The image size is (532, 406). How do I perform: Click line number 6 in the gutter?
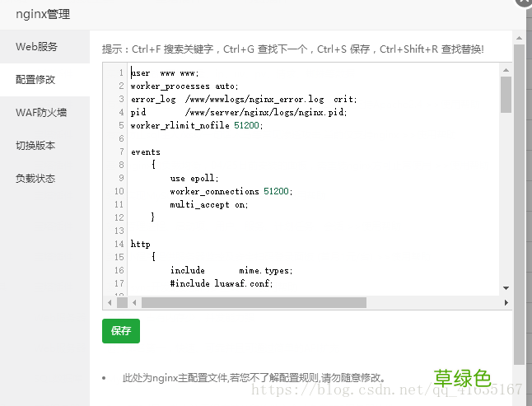[x=121, y=138]
